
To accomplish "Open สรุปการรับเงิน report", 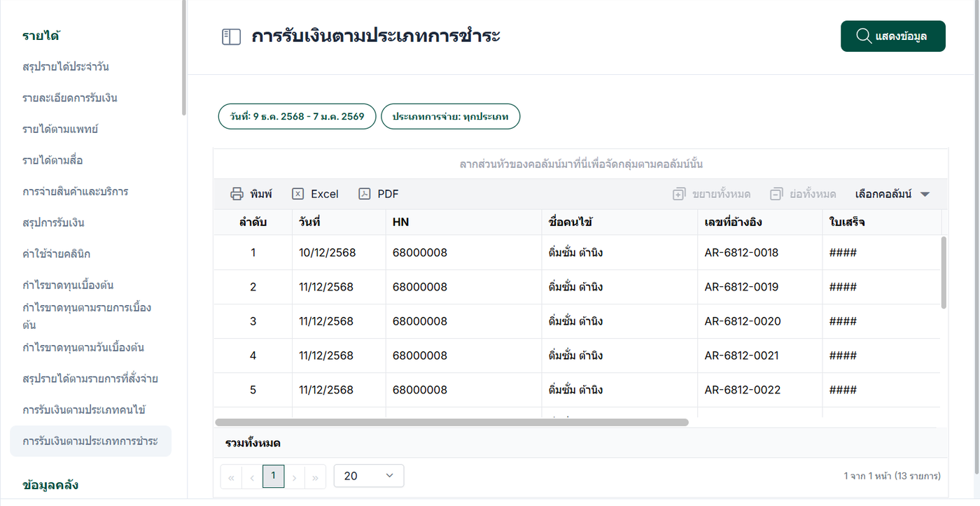I will tap(53, 223).
